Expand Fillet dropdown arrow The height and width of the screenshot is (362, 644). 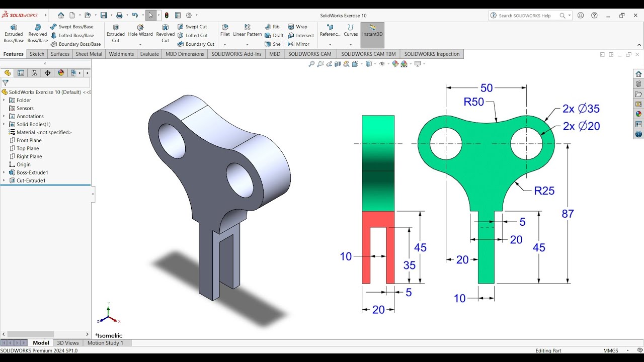(225, 45)
